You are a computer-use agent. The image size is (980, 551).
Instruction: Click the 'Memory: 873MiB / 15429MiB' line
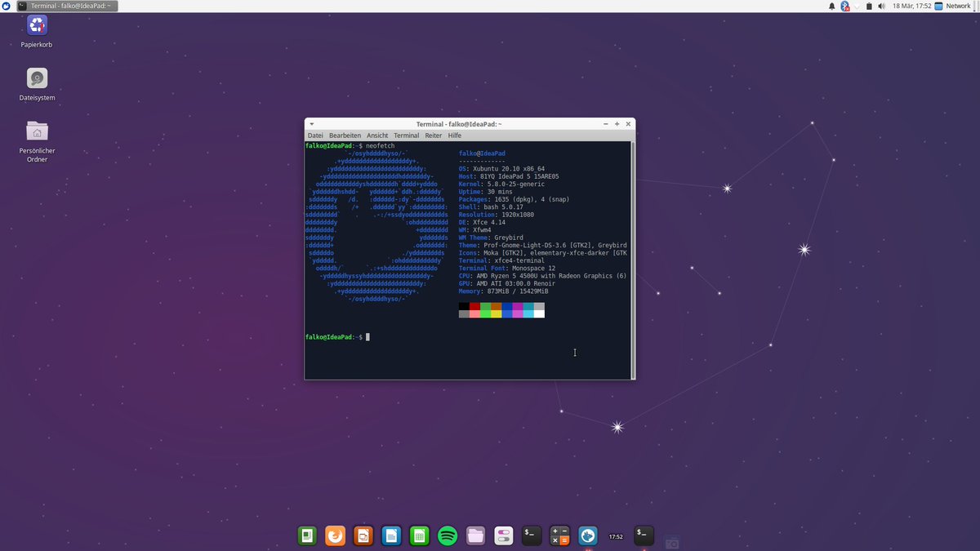tap(506, 291)
